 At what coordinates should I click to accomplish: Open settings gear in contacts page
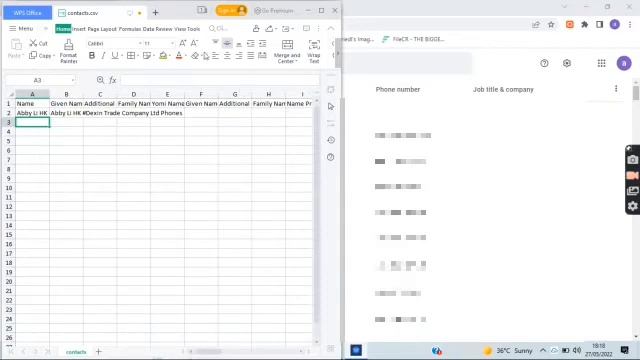pyautogui.click(x=567, y=63)
